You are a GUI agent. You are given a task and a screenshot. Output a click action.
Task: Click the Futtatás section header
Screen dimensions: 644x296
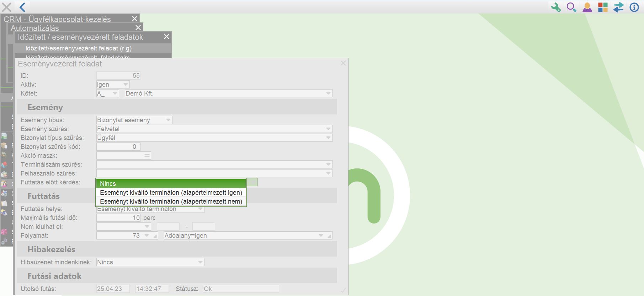(44, 196)
